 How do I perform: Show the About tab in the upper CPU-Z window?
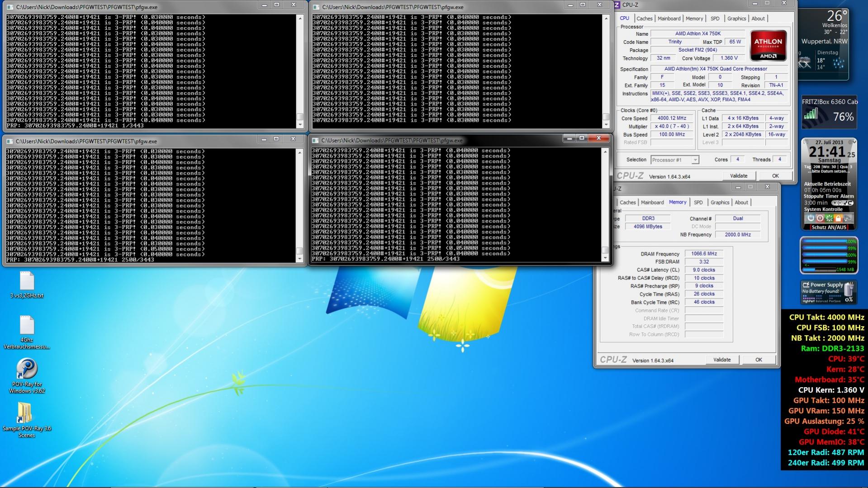[x=758, y=19]
